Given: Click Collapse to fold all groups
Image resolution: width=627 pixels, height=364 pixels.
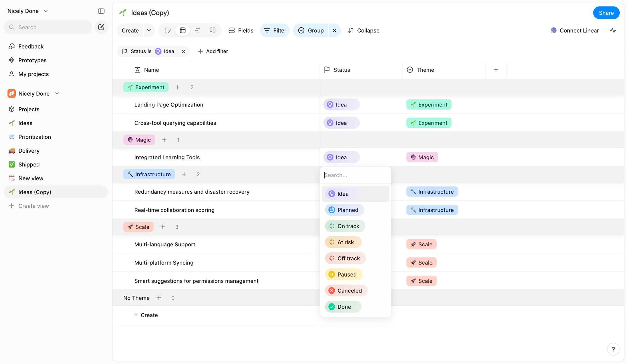Looking at the screenshot, I should pyautogui.click(x=363, y=31).
